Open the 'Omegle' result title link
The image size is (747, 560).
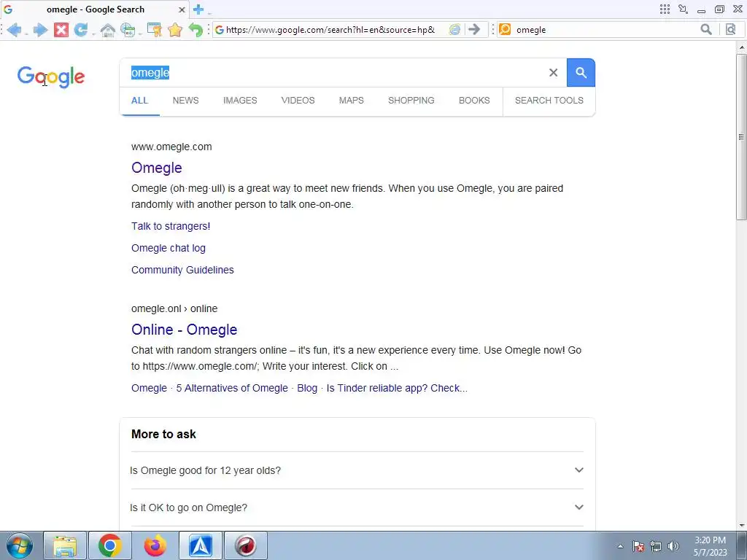click(x=156, y=168)
